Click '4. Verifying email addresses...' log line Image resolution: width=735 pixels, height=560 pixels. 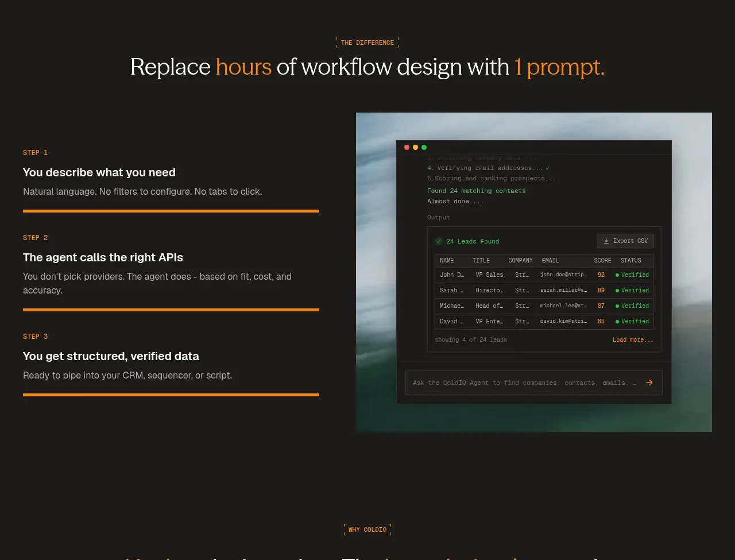pos(489,168)
